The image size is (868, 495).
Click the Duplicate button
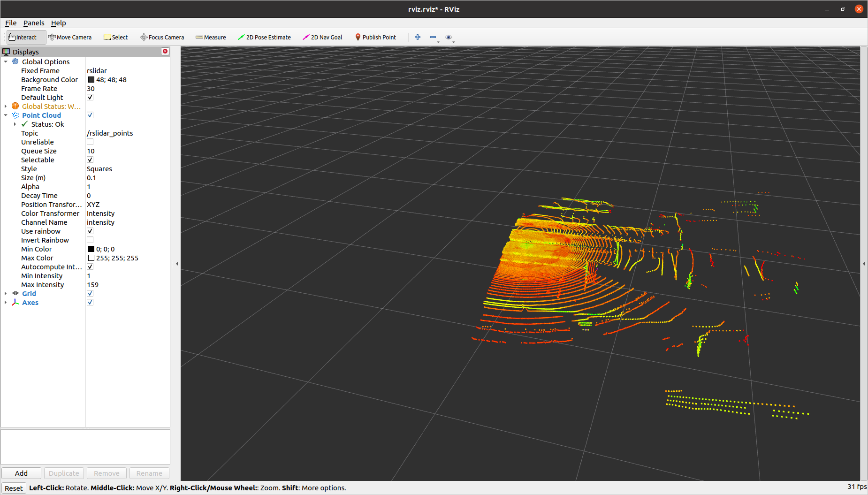tap(64, 473)
